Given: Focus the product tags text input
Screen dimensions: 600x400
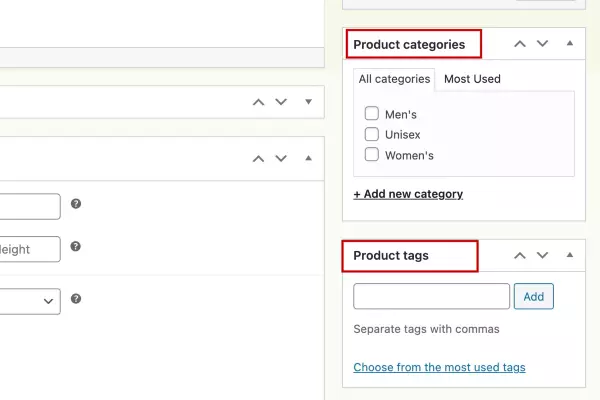Looking at the screenshot, I should 431,297.
